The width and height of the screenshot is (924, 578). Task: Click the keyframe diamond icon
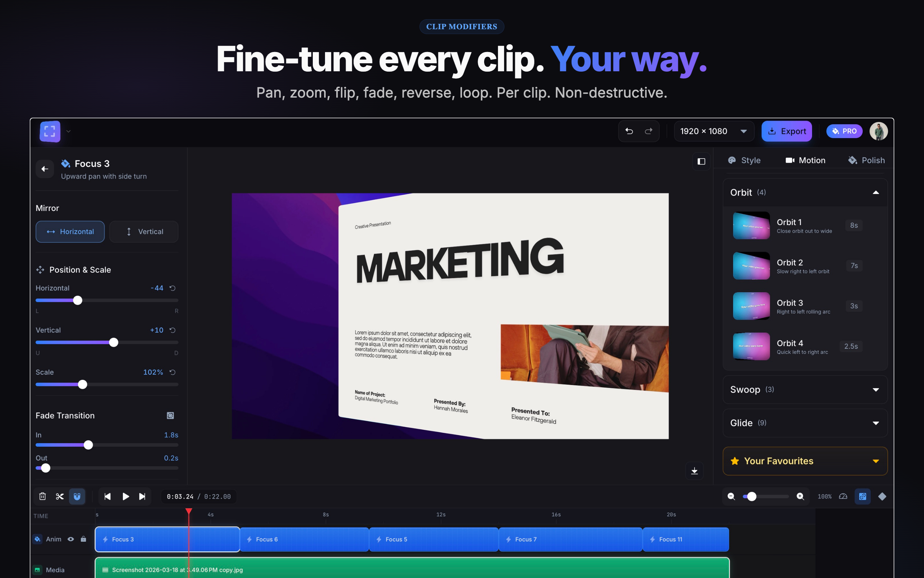click(882, 496)
